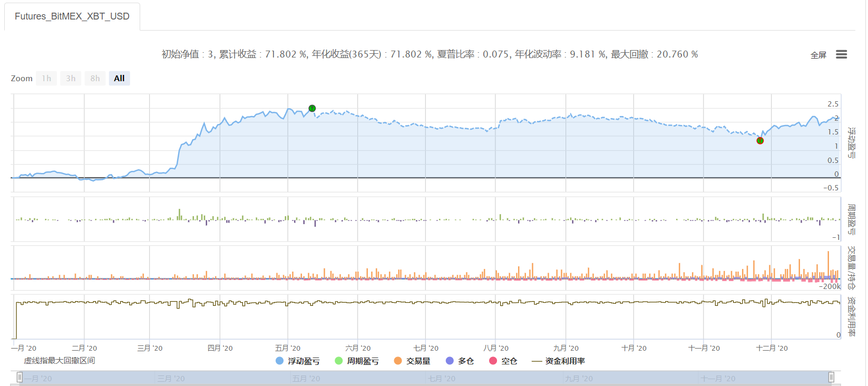The image size is (868, 386).
Task: Grab the right navigator range handle
Action: pyautogui.click(x=831, y=377)
